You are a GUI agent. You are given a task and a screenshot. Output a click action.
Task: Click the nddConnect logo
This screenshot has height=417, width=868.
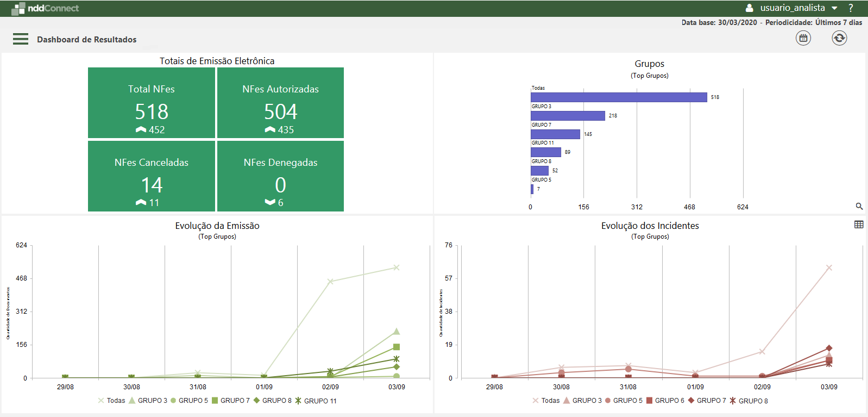(46, 8)
